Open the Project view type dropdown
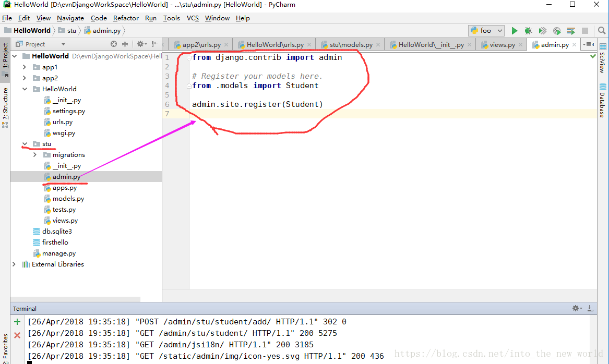609x364 pixels. [x=63, y=44]
